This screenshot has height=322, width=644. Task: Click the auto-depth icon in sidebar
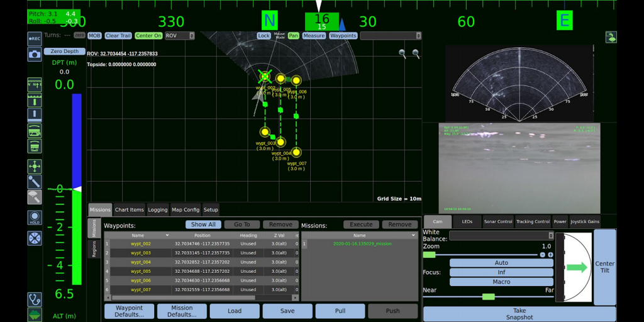tap(35, 100)
